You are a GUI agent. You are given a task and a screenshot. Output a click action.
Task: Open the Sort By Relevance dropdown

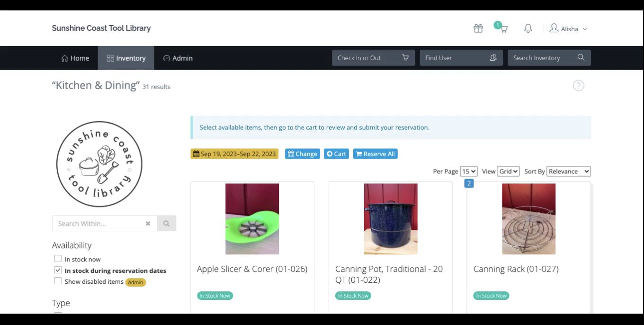569,172
